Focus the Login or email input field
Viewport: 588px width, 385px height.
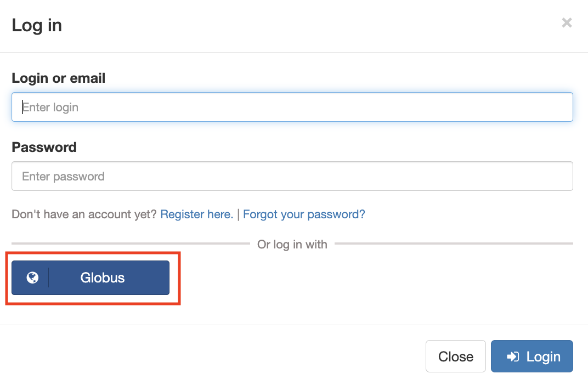click(x=292, y=107)
